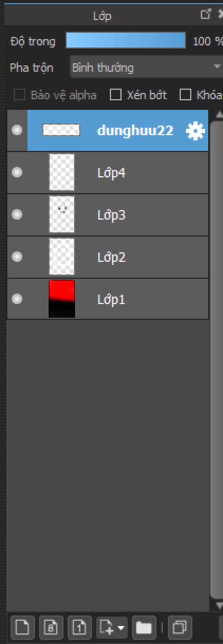Enable the Xén bớt checkbox

[x=116, y=95]
